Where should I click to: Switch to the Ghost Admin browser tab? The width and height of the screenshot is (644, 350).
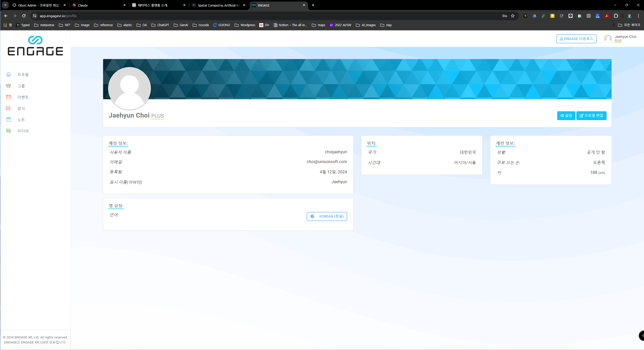coord(38,5)
